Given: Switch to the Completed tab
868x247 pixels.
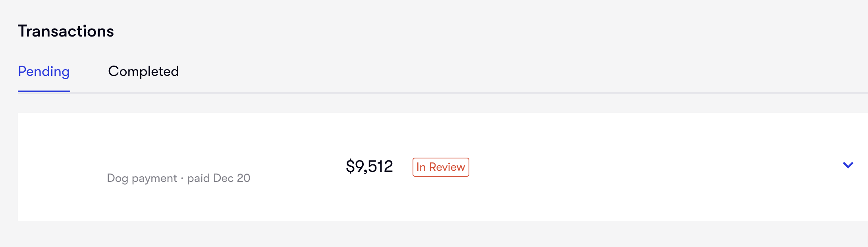Looking at the screenshot, I should pos(143,71).
